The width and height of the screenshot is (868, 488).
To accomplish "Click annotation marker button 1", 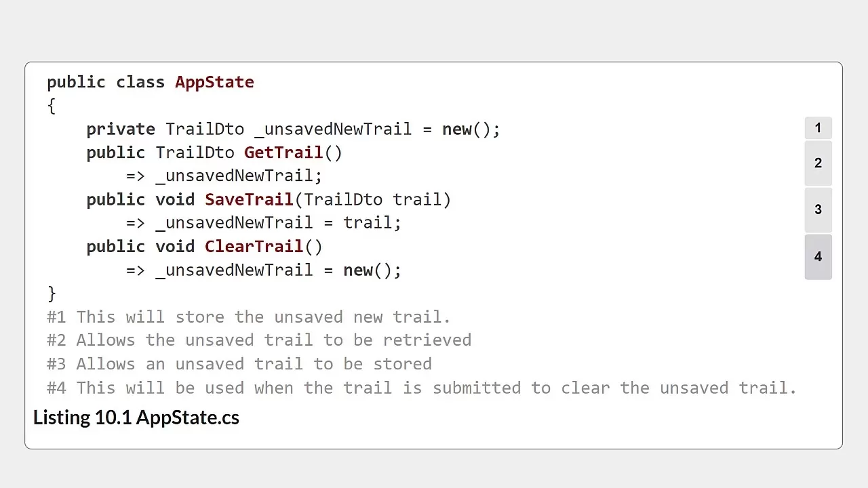I will point(818,128).
